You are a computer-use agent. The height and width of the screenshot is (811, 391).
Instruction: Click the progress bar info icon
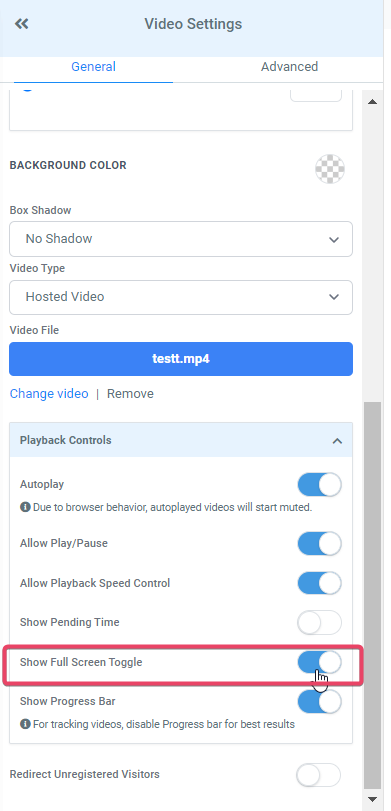tap(25, 724)
